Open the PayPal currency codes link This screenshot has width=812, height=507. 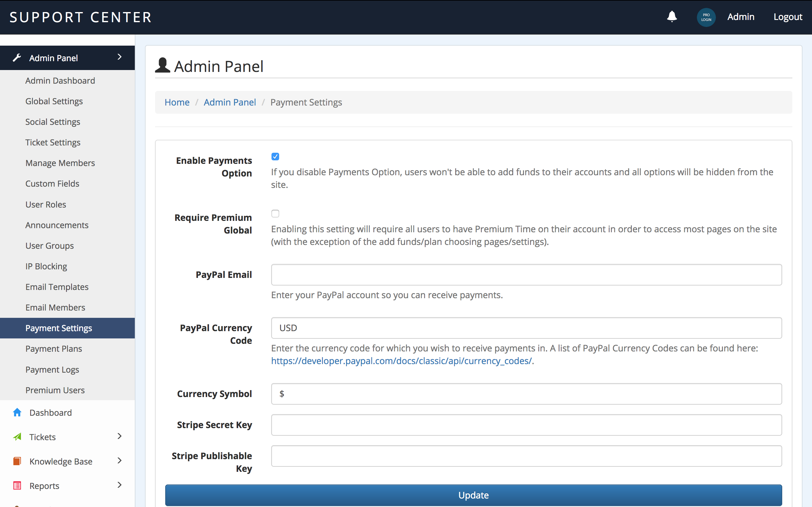pyautogui.click(x=401, y=361)
